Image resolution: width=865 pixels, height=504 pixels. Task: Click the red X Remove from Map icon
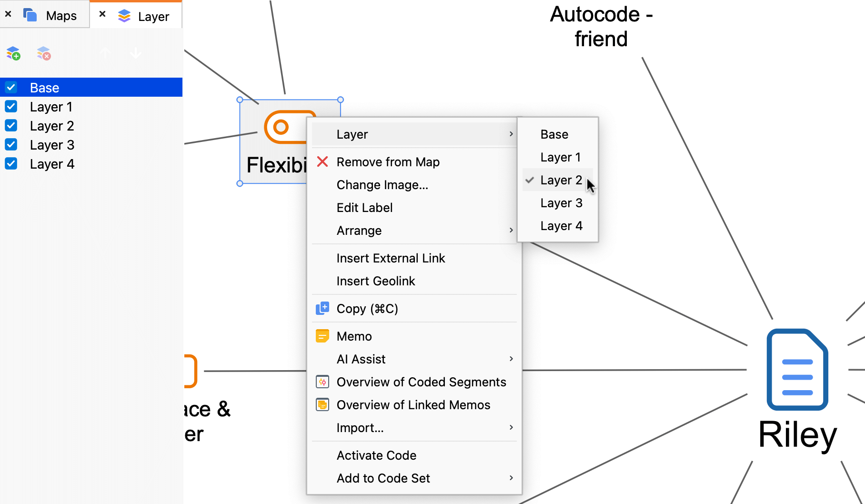[x=322, y=162]
